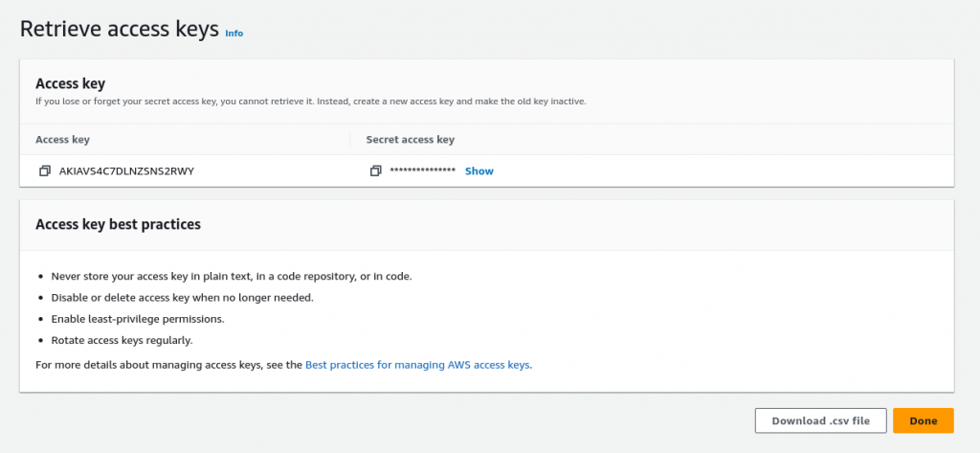Copy the secret access key with its copy icon
The width and height of the screenshot is (980, 453).
coord(375,171)
